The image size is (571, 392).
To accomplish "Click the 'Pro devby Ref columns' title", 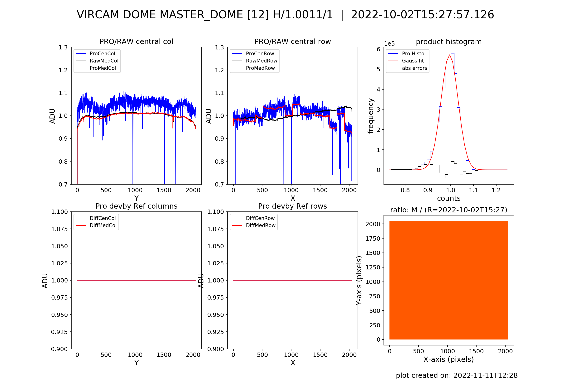I will (x=136, y=206).
